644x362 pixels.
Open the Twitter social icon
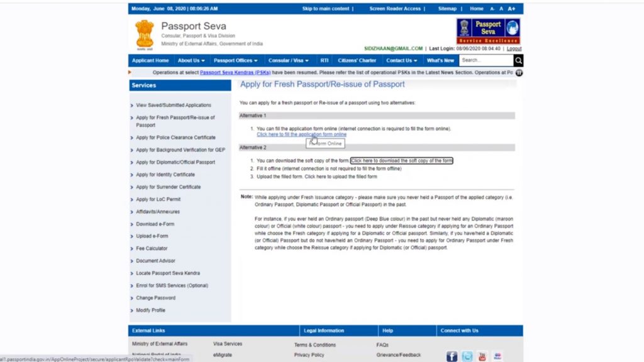pos(467,356)
